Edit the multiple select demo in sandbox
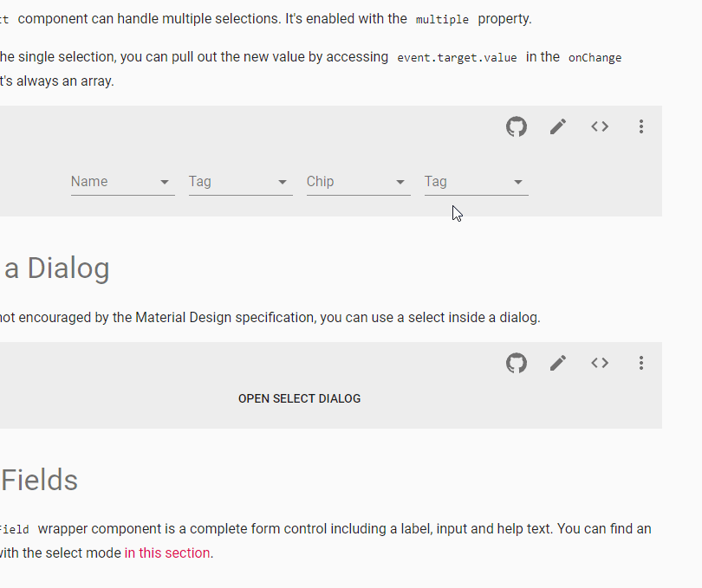The width and height of the screenshot is (702, 588). pyautogui.click(x=557, y=126)
